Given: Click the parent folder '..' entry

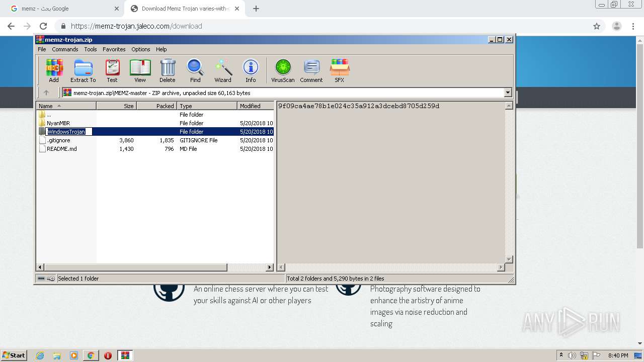Looking at the screenshot, I should 48,115.
